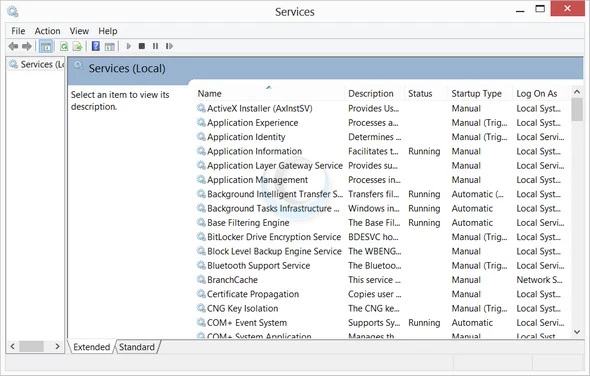Viewport: 590px width, 376px height.
Task: Click 'The WBENG...' description text
Action: coord(375,251)
